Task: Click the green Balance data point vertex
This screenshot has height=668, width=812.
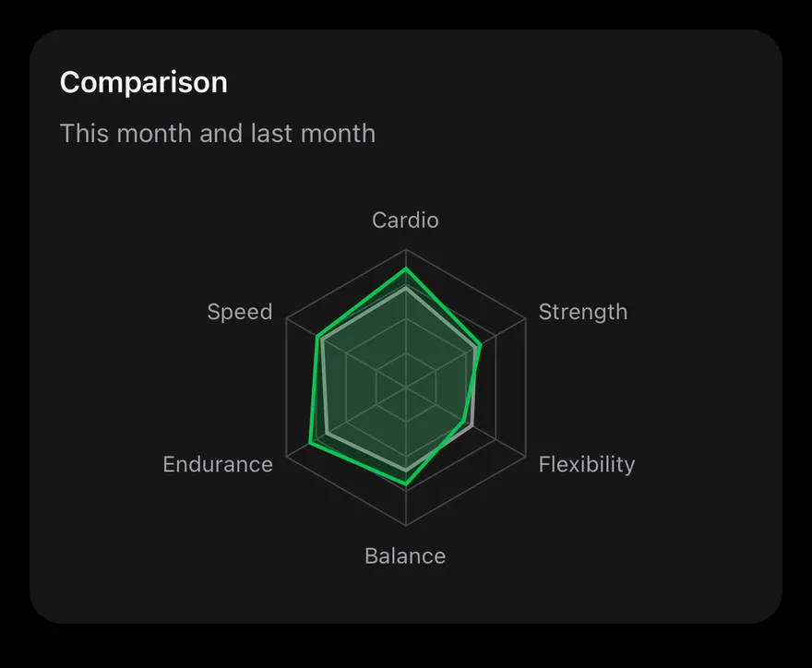Action: pos(406,484)
